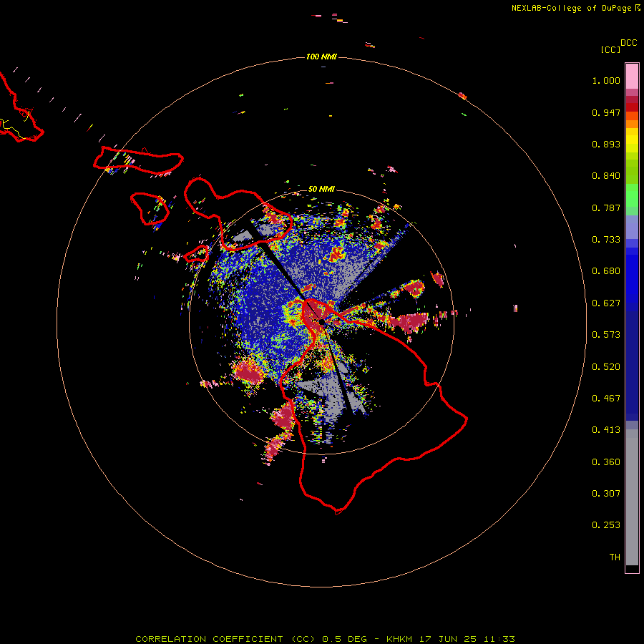Screen dimensions: 644x644
Task: Click the 0.787 colorbar value
Action: coord(606,208)
